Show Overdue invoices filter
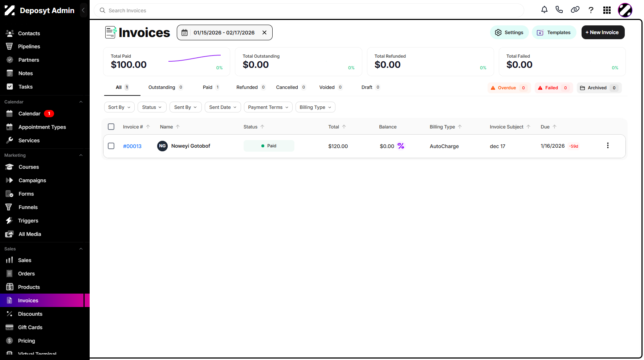644x360 pixels. (509, 88)
